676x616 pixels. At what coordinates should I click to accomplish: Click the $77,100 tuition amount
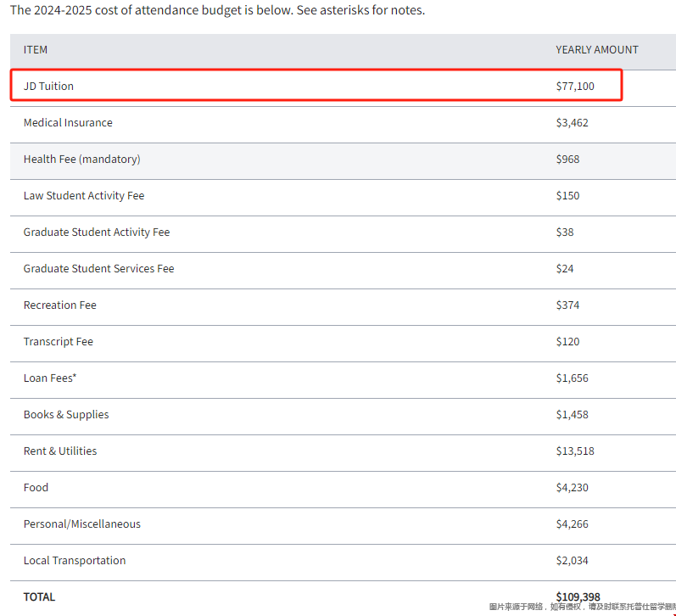tap(575, 87)
